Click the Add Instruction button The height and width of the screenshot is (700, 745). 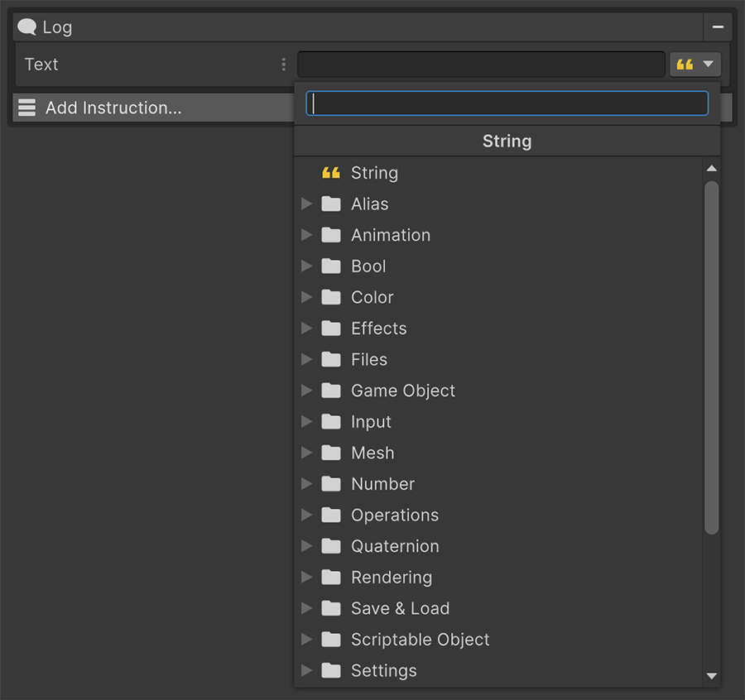(153, 108)
